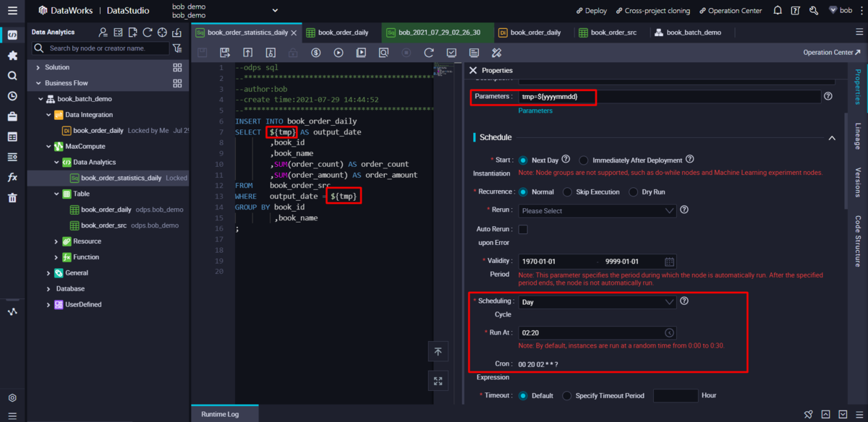This screenshot has height=422, width=868.
Task: Click the format code icon in toolbar
Action: [x=496, y=53]
